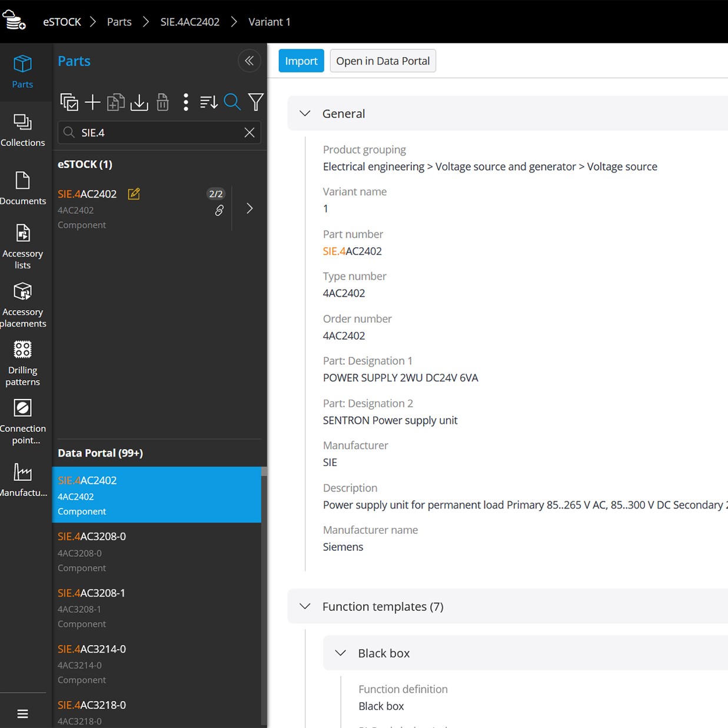728x728 pixels.
Task: Go to eSTOCK in the breadcrumb trail
Action: click(61, 22)
